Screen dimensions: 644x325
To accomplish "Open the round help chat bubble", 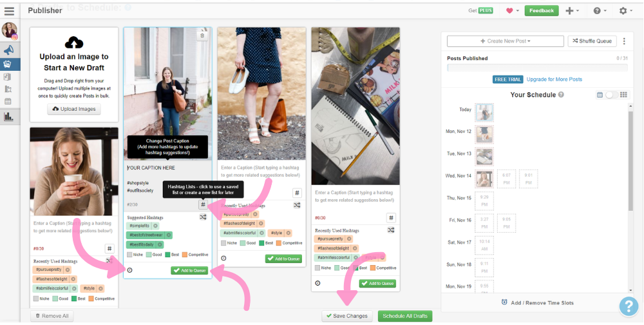I will (629, 307).
